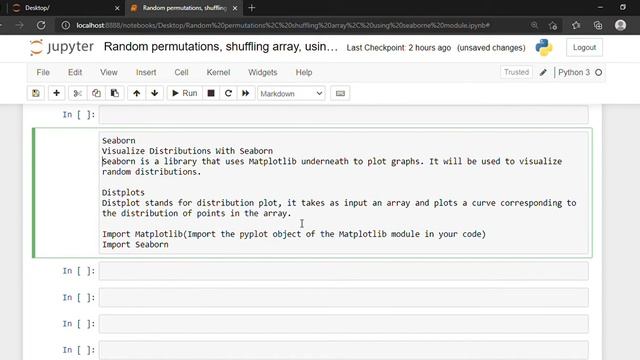Click the pencil edit-mode indicator icon
640x360 pixels.
coord(543,73)
